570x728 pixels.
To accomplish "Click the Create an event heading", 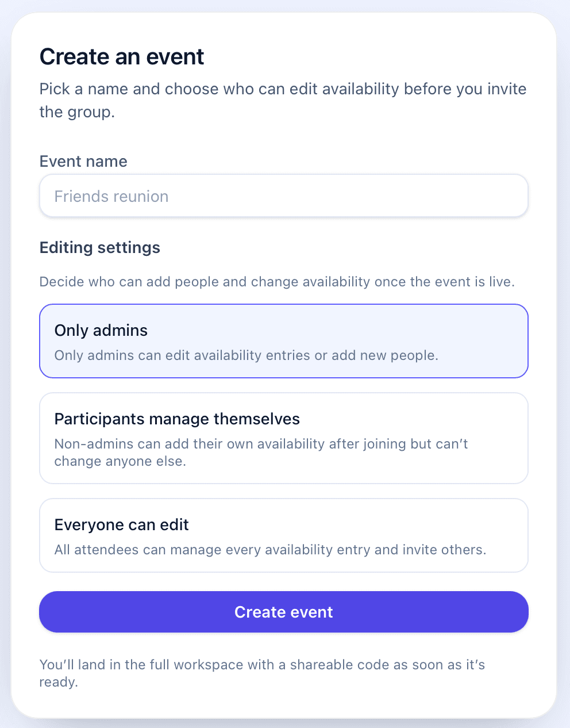I will click(x=121, y=56).
